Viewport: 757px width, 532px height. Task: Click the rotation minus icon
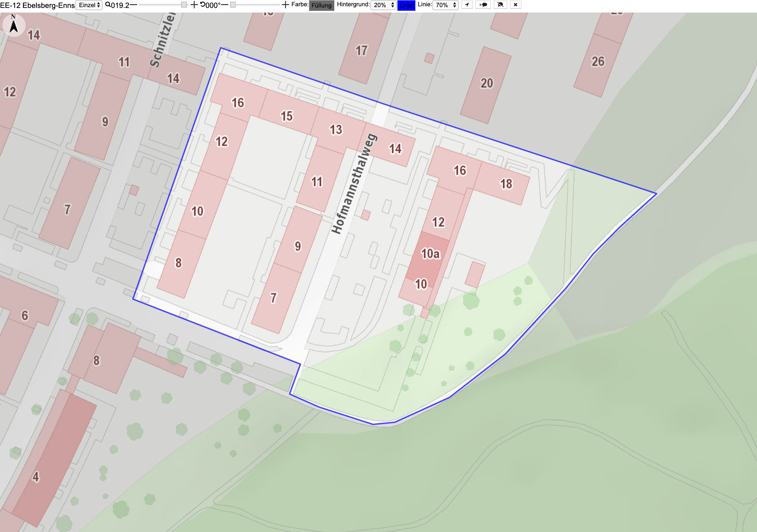pos(224,5)
